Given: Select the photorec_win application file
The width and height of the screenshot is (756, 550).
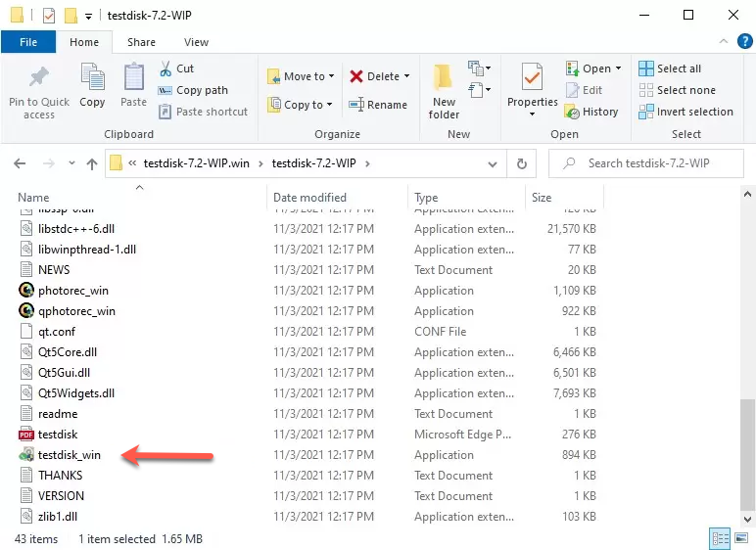Looking at the screenshot, I should tap(72, 291).
